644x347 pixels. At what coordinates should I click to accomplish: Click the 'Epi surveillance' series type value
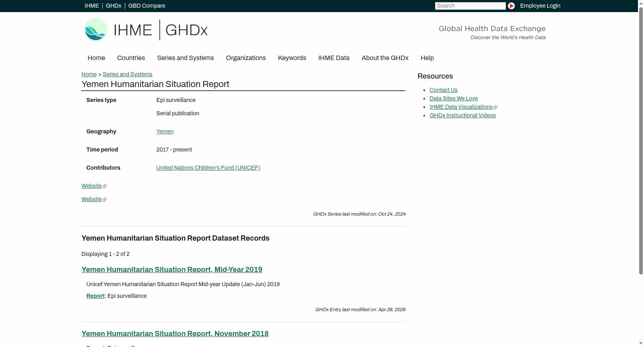[176, 100]
